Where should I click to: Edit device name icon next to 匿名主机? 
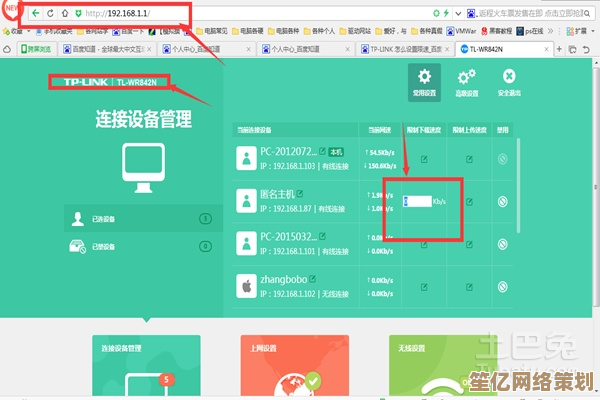tap(300, 193)
